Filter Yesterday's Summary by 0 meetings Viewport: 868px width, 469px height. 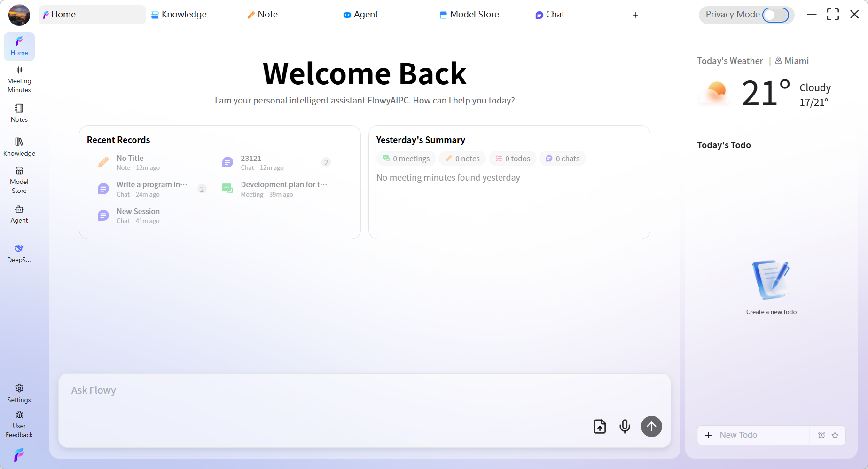point(406,159)
